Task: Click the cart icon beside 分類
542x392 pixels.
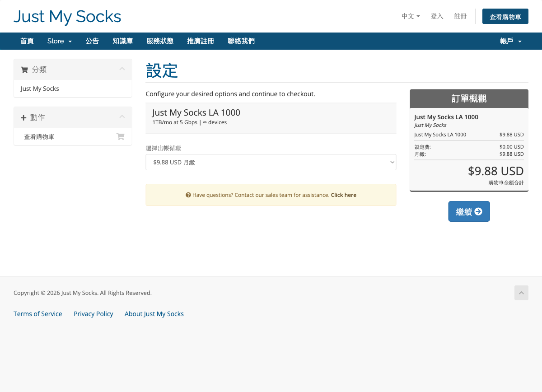Action: (24, 70)
